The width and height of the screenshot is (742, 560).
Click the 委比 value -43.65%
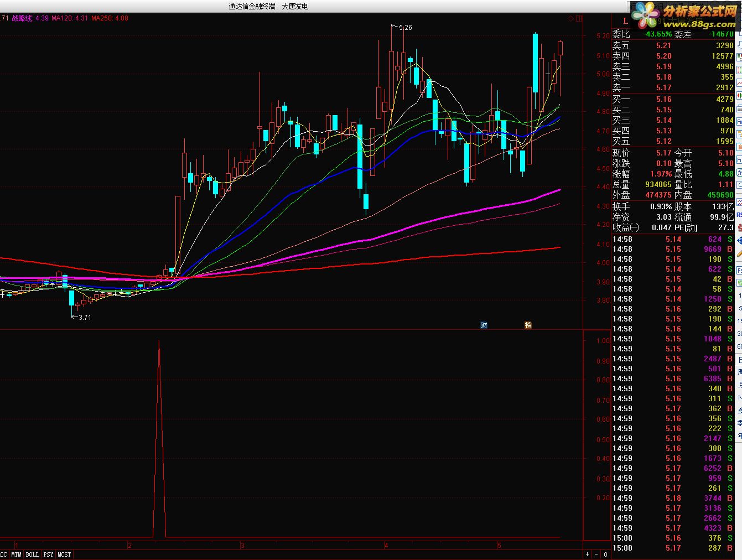click(657, 34)
